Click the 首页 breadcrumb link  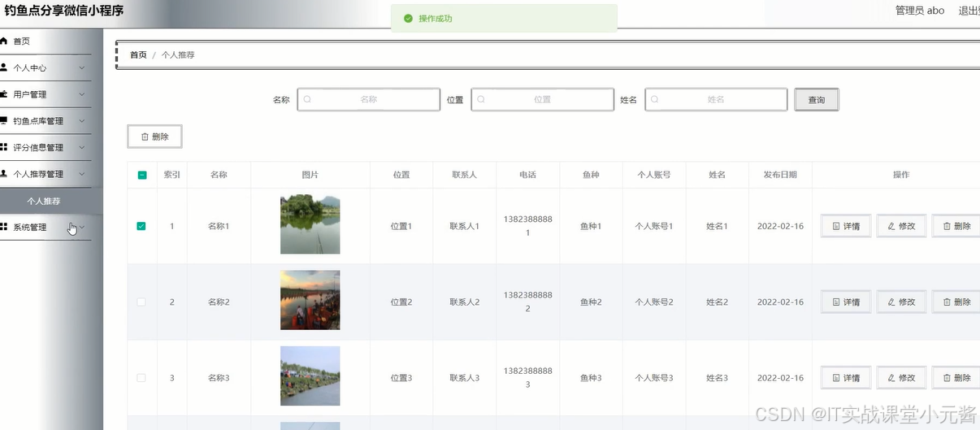(x=138, y=55)
